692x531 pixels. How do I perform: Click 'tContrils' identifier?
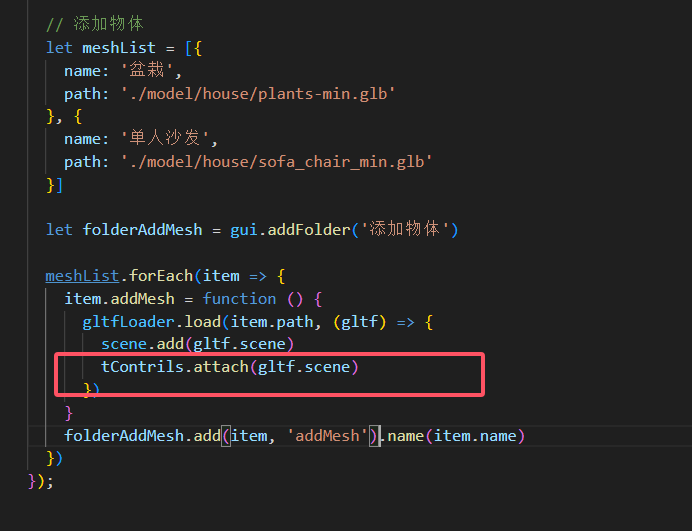[x=142, y=367]
